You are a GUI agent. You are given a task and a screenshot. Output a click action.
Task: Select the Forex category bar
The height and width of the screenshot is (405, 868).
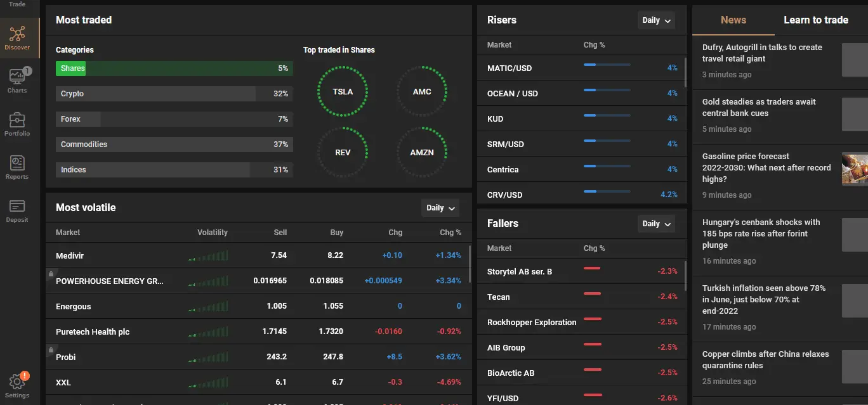click(x=174, y=119)
